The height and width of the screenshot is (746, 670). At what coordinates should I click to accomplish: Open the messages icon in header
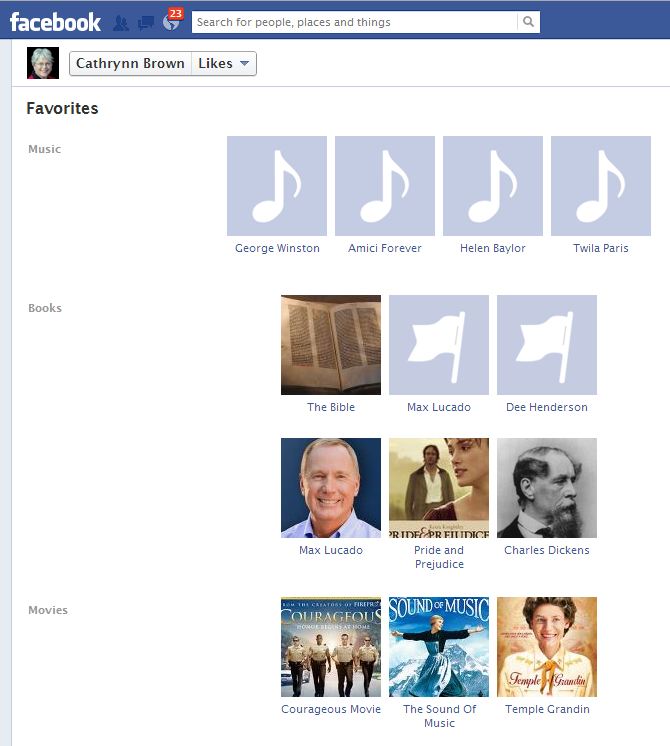pyautogui.click(x=146, y=22)
